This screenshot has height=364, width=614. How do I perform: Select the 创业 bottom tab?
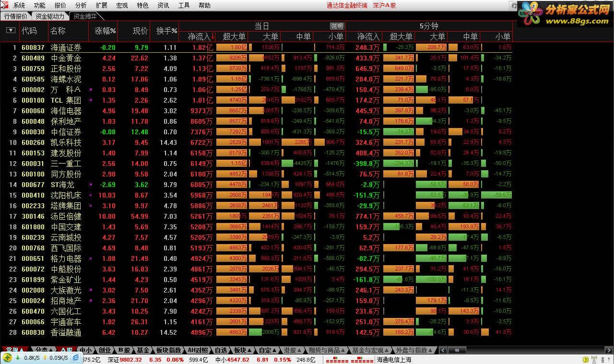[x=105, y=350]
